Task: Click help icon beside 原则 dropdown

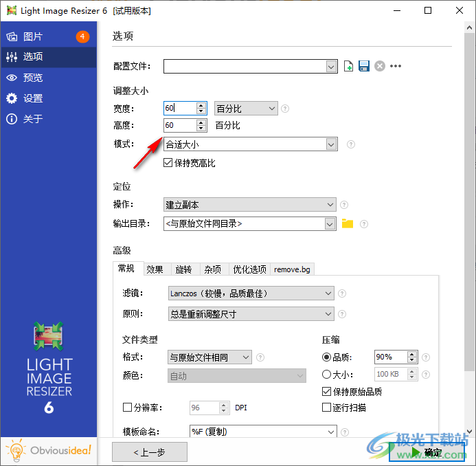Action: point(342,314)
